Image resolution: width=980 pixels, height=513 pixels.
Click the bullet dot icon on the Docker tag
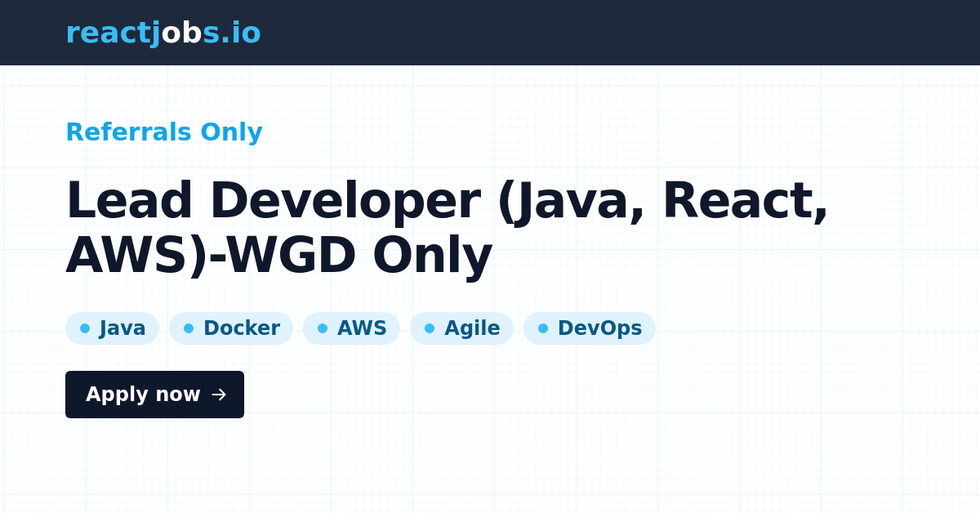pyautogui.click(x=187, y=328)
